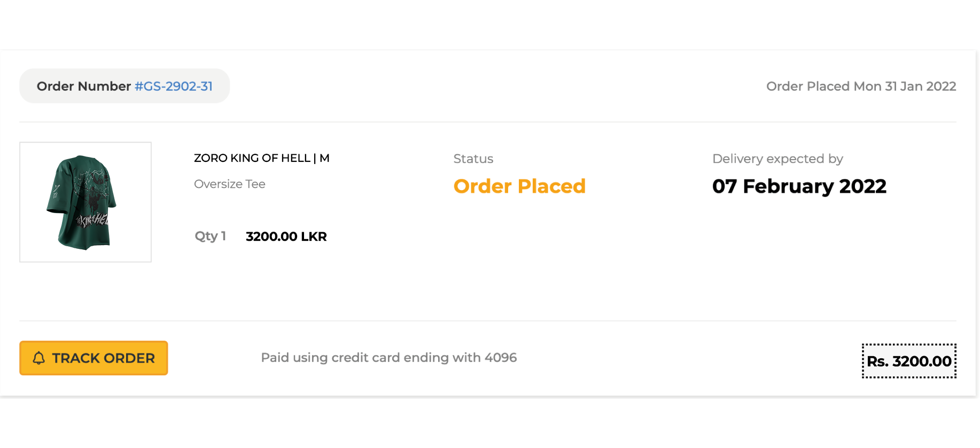Open the ZORO KING OF HELL product title
The image size is (980, 448).
click(x=252, y=158)
